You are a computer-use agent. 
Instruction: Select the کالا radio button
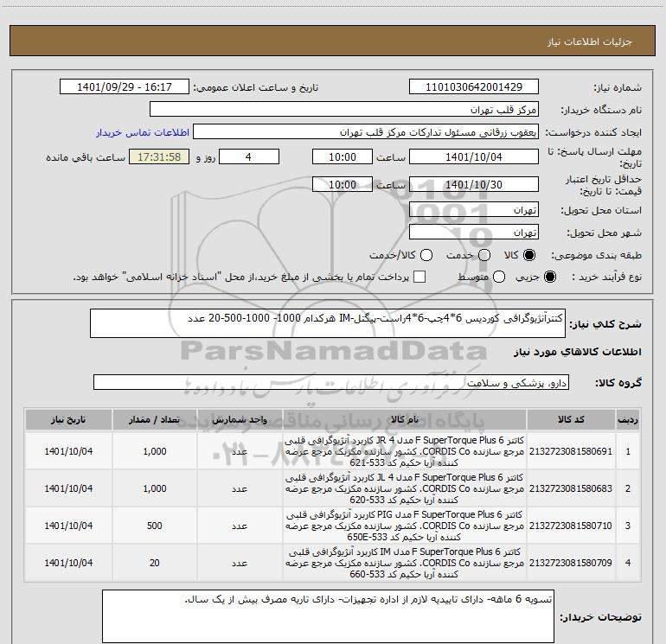click(529, 255)
